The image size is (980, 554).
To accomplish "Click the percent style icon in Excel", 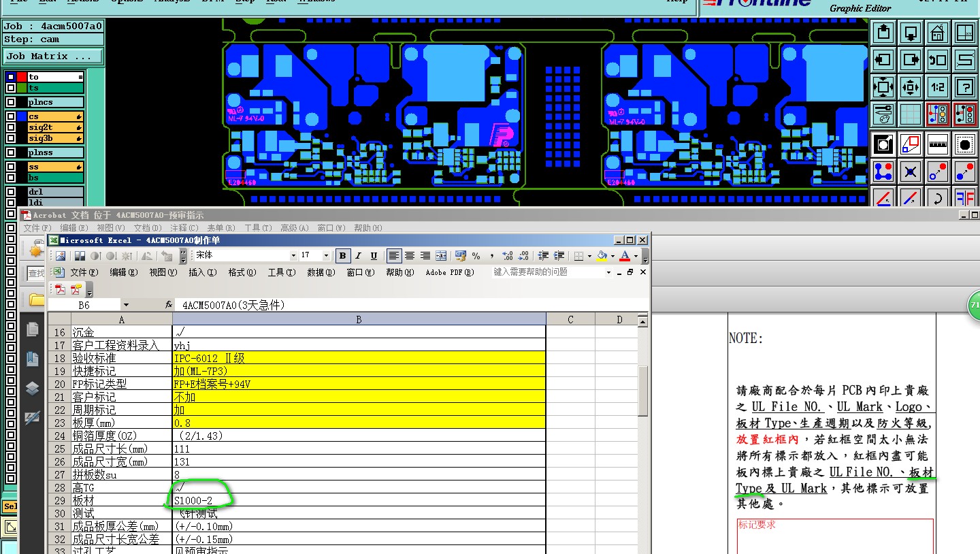I will pos(476,256).
